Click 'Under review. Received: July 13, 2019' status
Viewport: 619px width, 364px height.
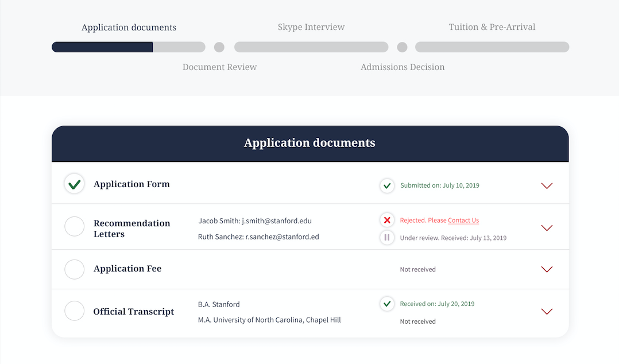click(x=453, y=238)
